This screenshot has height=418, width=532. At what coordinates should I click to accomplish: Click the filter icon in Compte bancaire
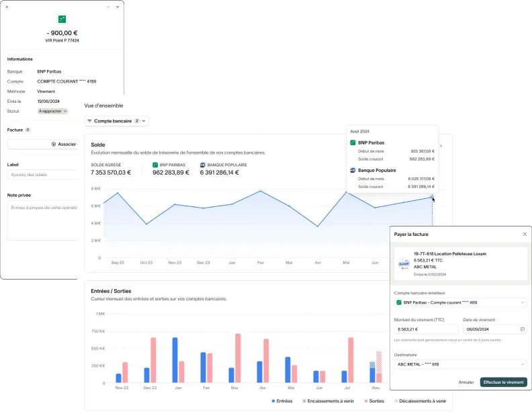[x=89, y=121]
